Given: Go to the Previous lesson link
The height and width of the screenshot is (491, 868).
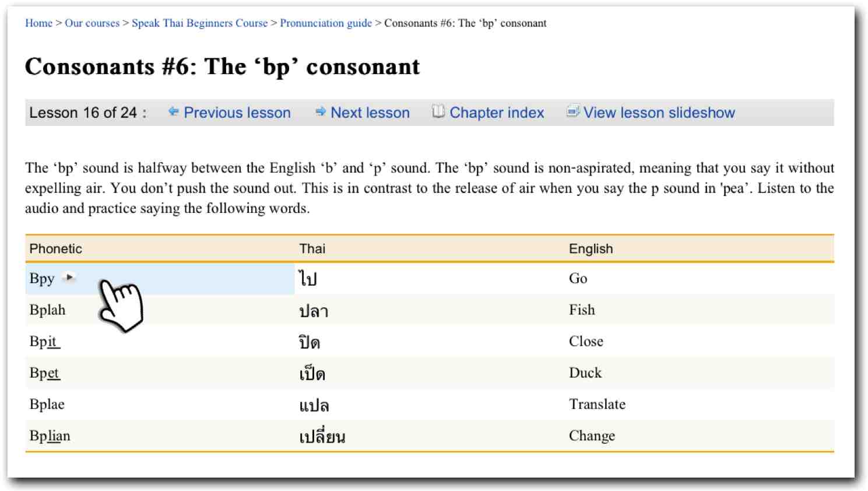Looking at the screenshot, I should point(237,113).
